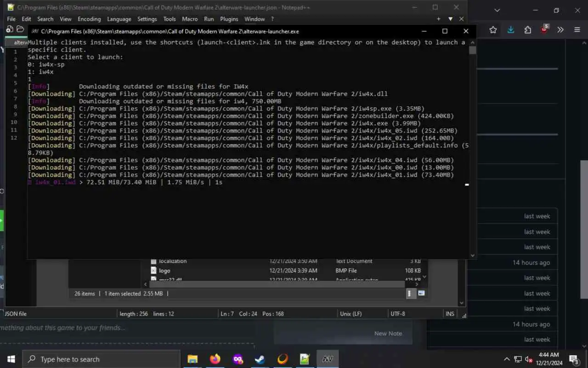Click the iw4x_01.iwd download progress line
Viewport: 588px width, 368px height.
[125, 182]
